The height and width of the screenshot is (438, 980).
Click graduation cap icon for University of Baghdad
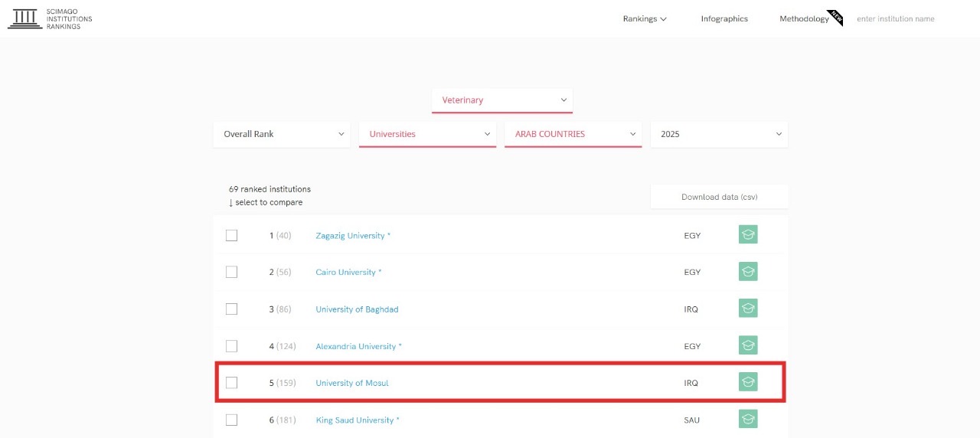748,309
